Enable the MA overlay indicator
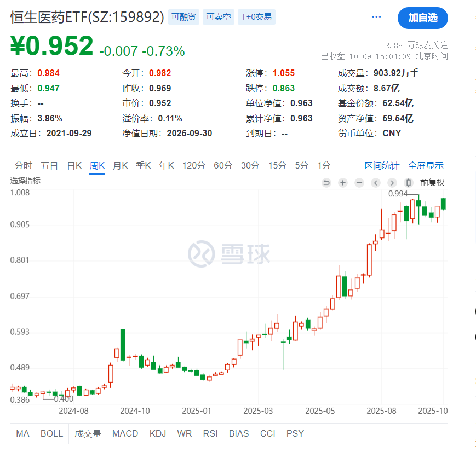Image resolution: width=476 pixels, height=452 pixels. (x=23, y=433)
